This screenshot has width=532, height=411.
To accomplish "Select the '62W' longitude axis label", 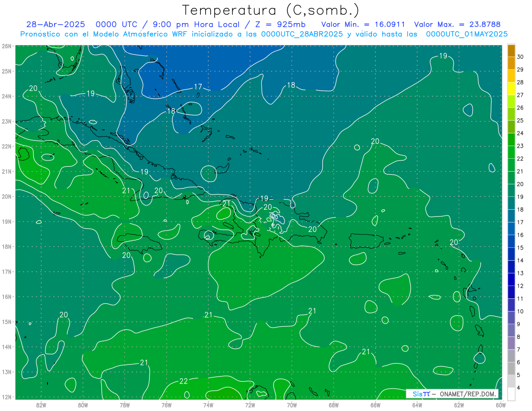I will pos(459,405).
